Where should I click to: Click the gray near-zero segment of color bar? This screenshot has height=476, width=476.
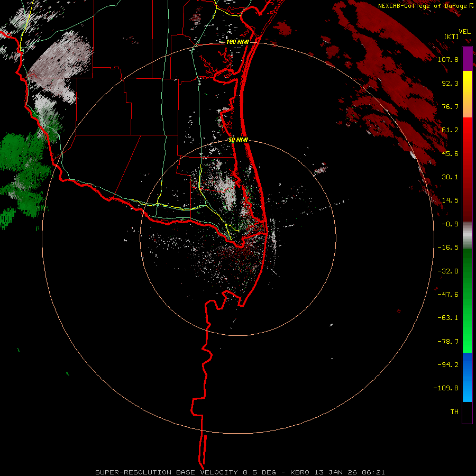coord(467,235)
